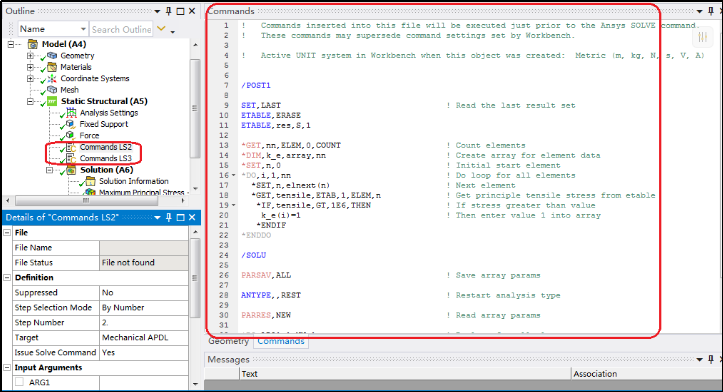Collapse the Solution (A6) node
The image size is (723, 392).
[x=49, y=170]
